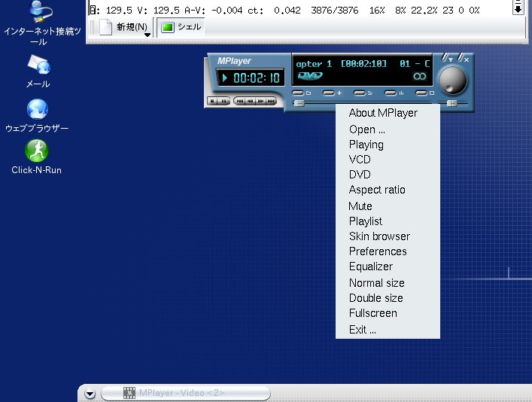Click MPlayer's open file folder button
Screen dimensions: 532x402
tap(300, 93)
